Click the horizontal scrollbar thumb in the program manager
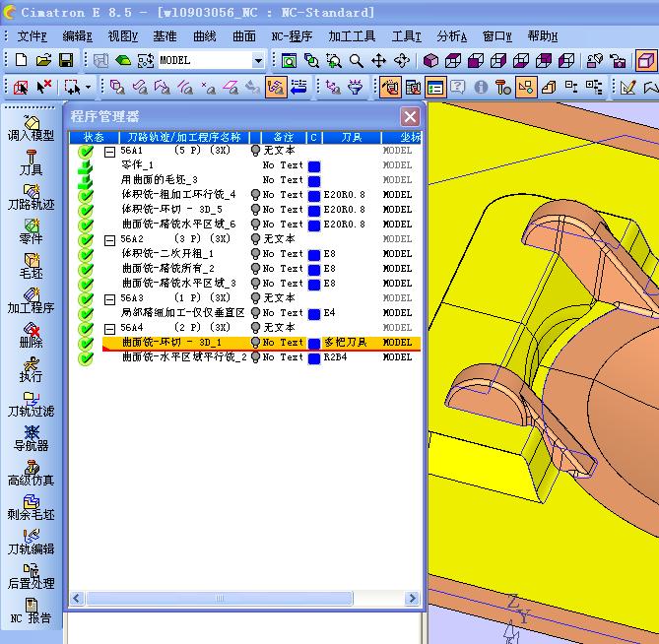The image size is (659, 644). 220,598
